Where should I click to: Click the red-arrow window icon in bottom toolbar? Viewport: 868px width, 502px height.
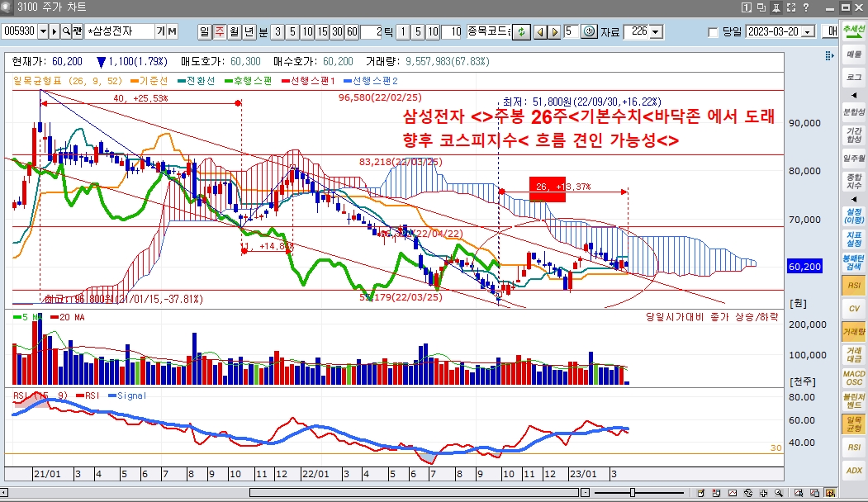point(716,493)
